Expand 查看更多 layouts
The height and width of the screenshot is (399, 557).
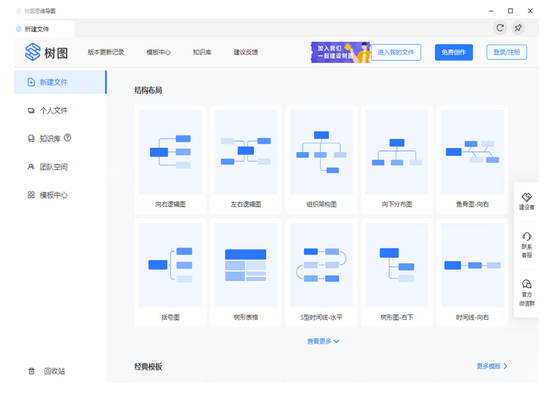click(x=323, y=341)
